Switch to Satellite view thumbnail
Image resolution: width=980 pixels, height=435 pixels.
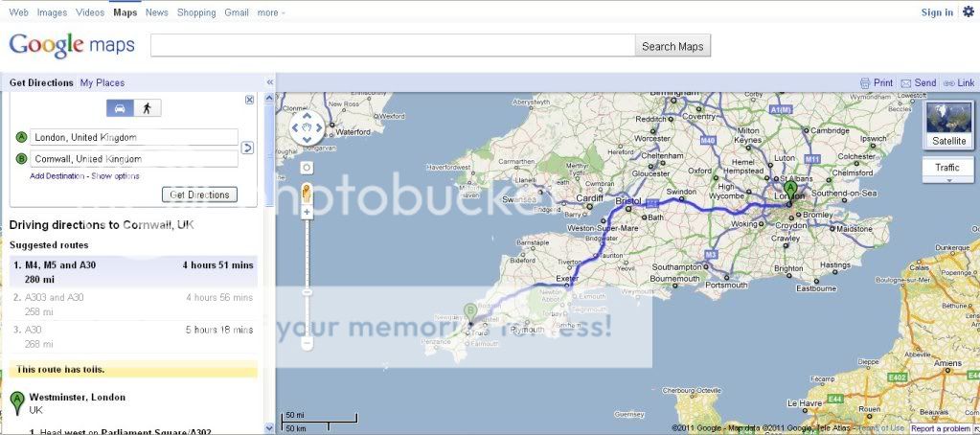pos(948,125)
